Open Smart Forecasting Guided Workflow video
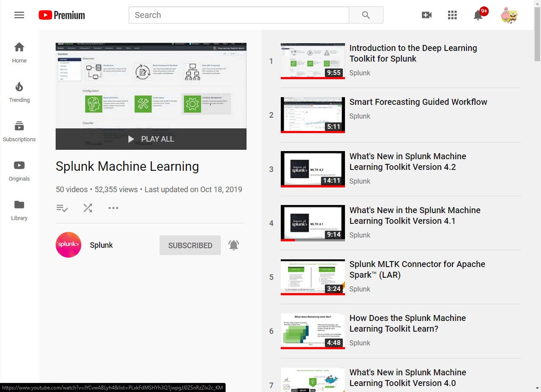The height and width of the screenshot is (392, 541). tap(418, 102)
